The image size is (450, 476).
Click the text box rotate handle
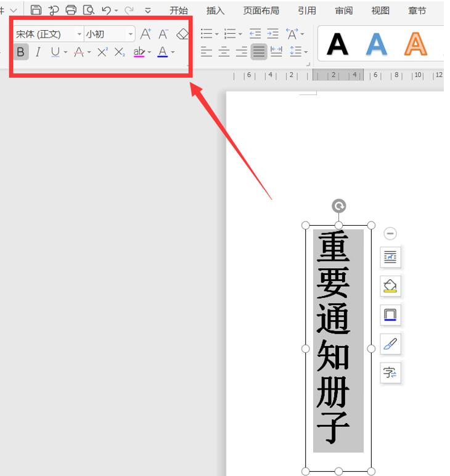(338, 206)
